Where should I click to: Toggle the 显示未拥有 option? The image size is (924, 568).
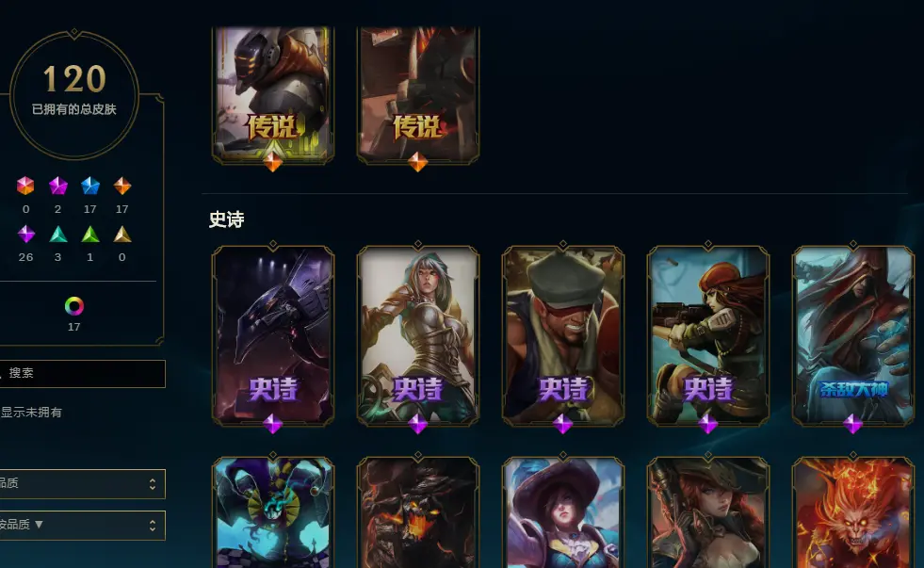pyautogui.click(x=31, y=413)
